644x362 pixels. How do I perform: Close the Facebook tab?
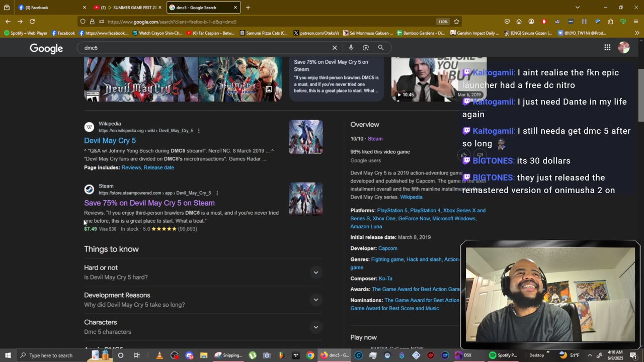[85, 8]
